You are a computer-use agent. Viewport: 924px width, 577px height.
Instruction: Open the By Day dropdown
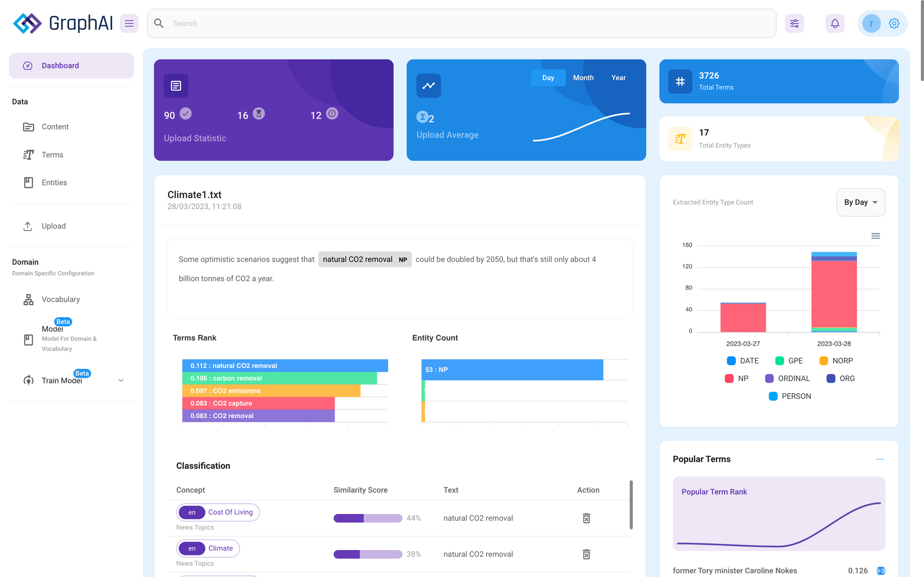860,202
